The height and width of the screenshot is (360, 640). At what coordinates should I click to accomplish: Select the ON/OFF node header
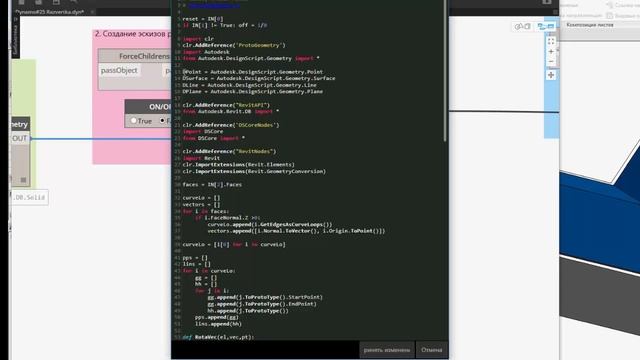pos(148,107)
